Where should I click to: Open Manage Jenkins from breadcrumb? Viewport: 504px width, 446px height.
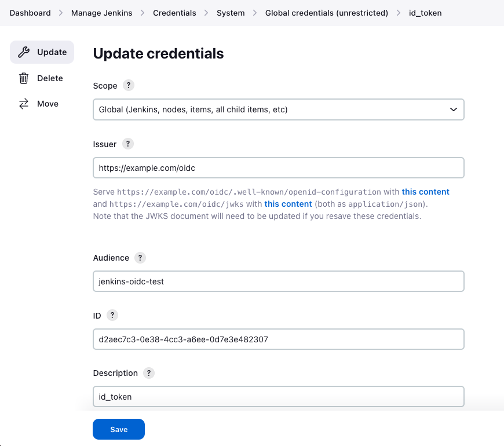[101, 13]
